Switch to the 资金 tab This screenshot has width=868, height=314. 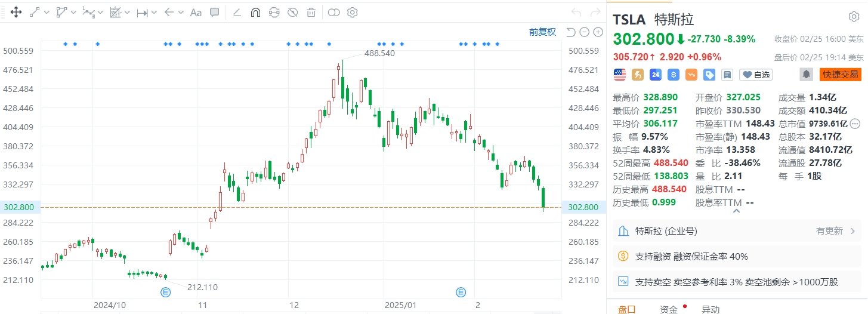pyautogui.click(x=668, y=309)
